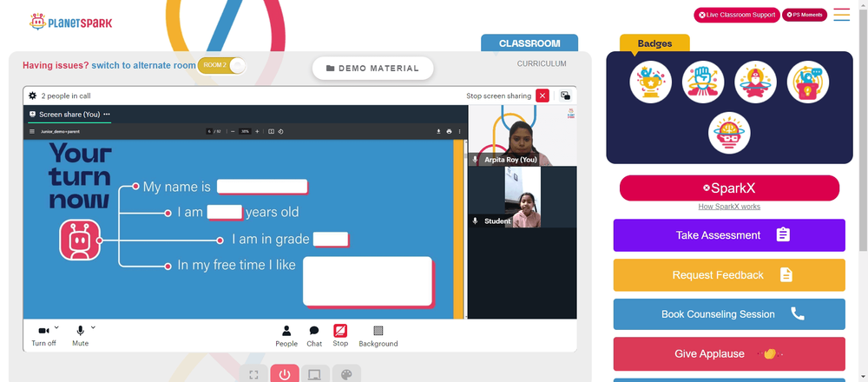Select Student video tile
The width and height of the screenshot is (868, 382).
523,197
